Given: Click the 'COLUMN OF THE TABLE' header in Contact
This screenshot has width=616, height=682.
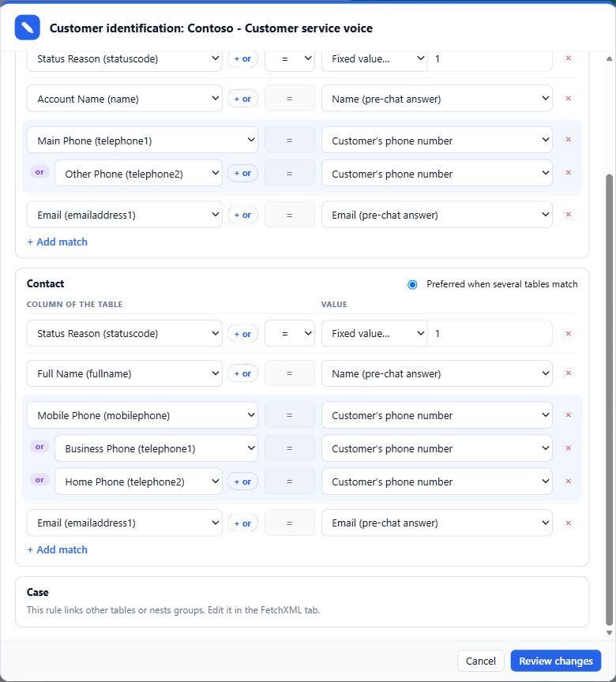Looking at the screenshot, I should pyautogui.click(x=74, y=305).
